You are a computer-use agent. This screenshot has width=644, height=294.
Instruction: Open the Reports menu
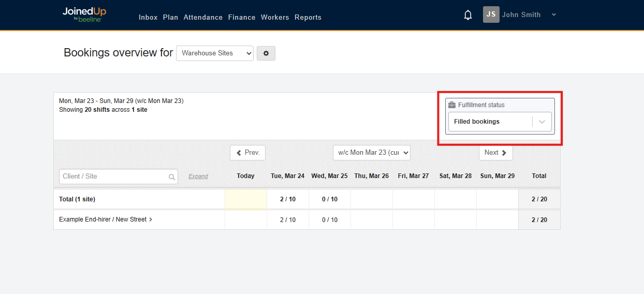click(308, 18)
